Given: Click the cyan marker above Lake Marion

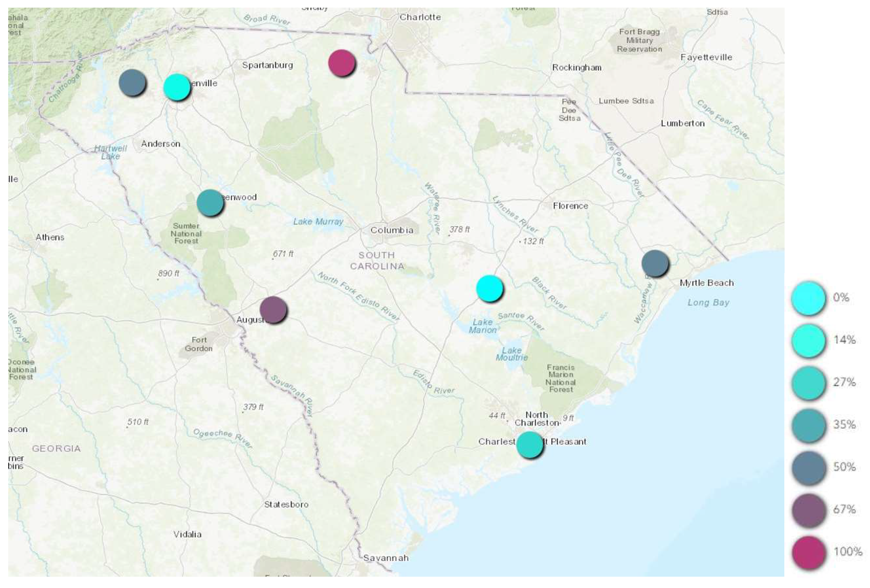Looking at the screenshot, I should coord(489,288).
